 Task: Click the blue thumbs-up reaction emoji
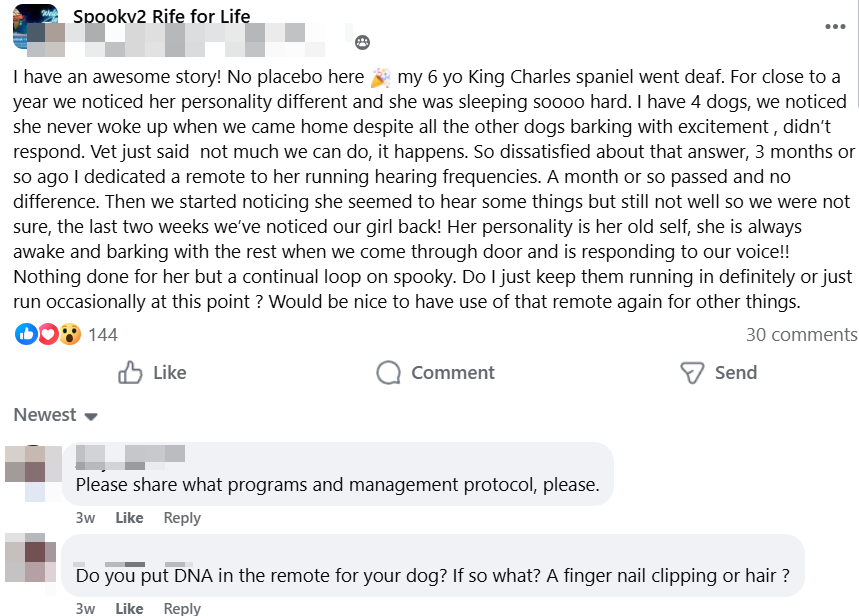pos(25,334)
